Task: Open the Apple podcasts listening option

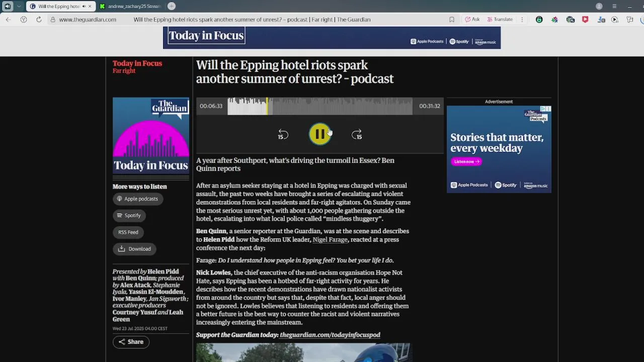Action: click(x=137, y=199)
